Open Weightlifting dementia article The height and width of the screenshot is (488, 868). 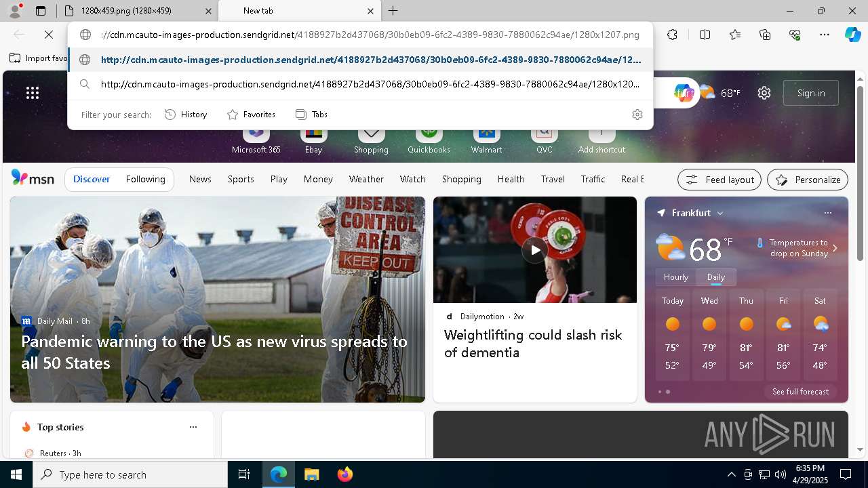(x=533, y=344)
